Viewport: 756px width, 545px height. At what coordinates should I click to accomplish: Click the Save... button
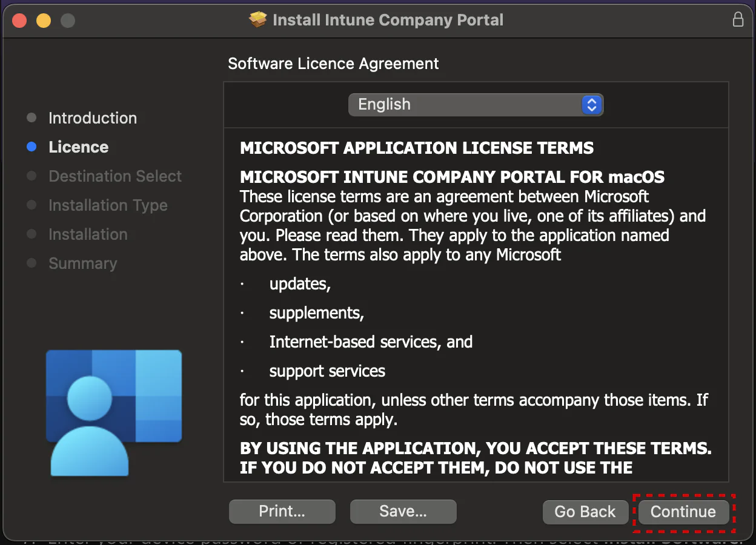[403, 511]
